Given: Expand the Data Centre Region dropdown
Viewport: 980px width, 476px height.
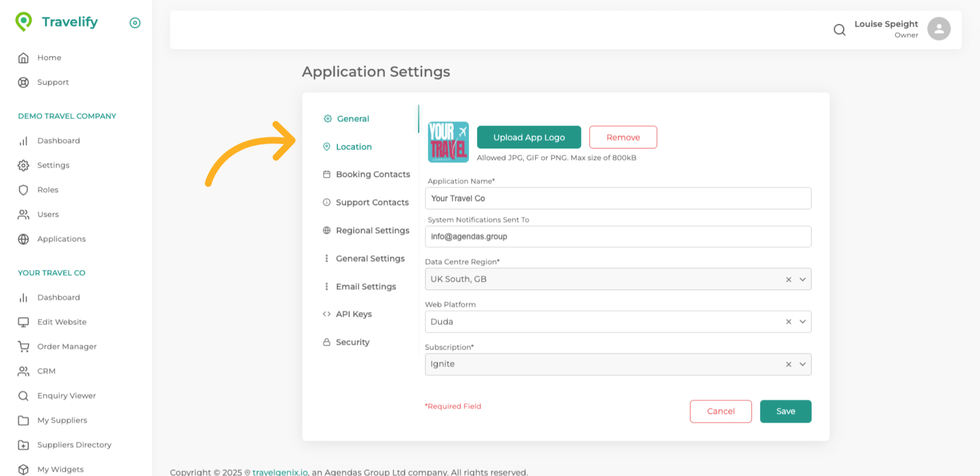Looking at the screenshot, I should coord(802,279).
